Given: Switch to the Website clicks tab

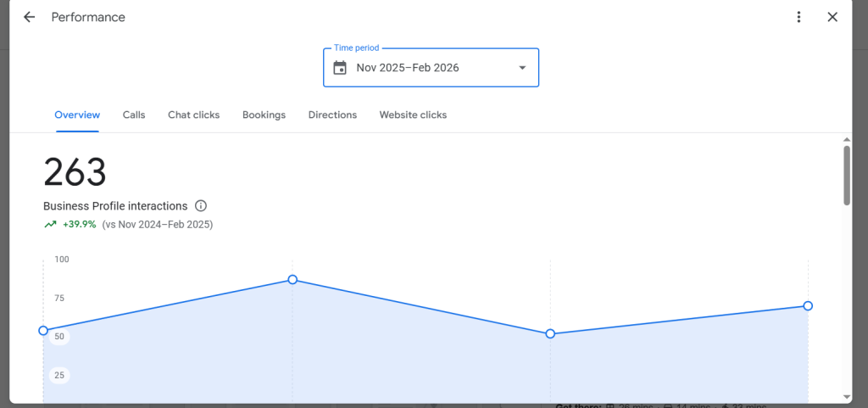Looking at the screenshot, I should coord(413,115).
